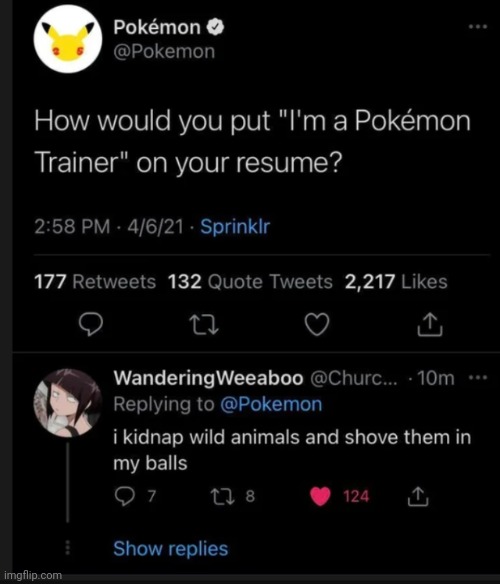500x584 pixels.
Task: Like the main Pokémon tweet
Action: (x=317, y=325)
